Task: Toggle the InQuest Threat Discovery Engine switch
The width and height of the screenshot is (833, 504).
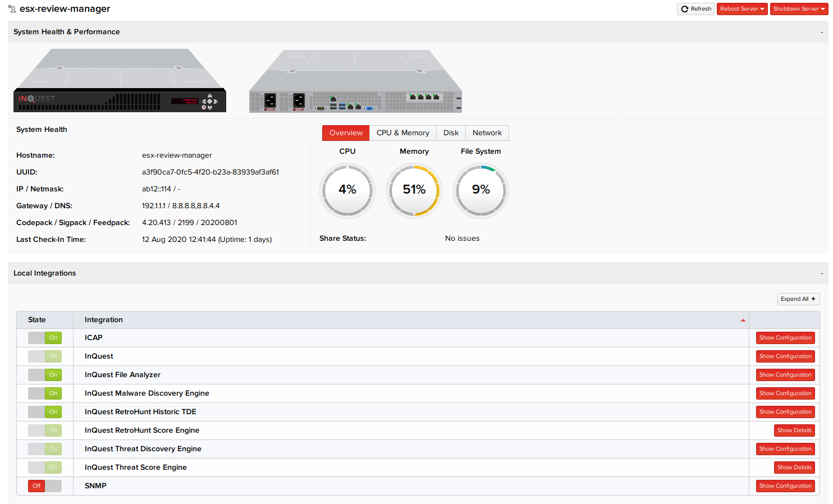Action: [x=45, y=449]
